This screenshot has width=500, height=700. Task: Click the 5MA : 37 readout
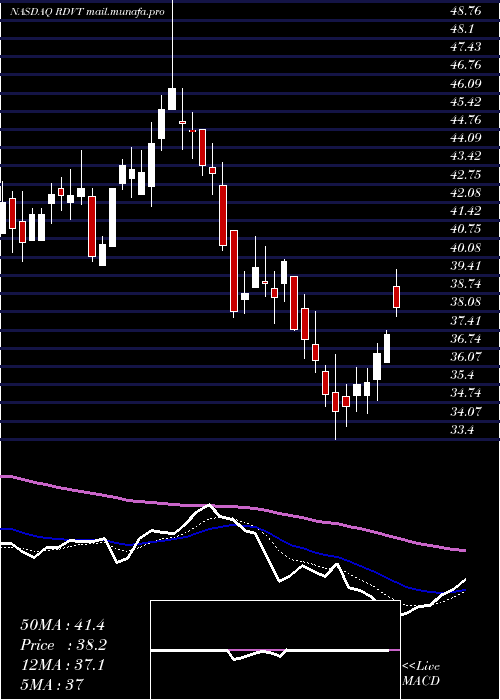click(x=52, y=684)
